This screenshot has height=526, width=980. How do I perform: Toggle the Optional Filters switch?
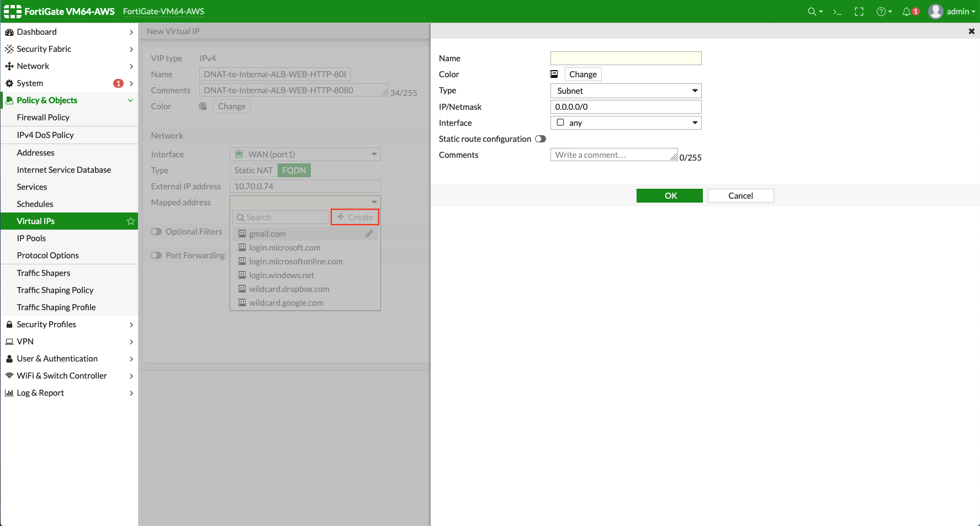coord(156,232)
